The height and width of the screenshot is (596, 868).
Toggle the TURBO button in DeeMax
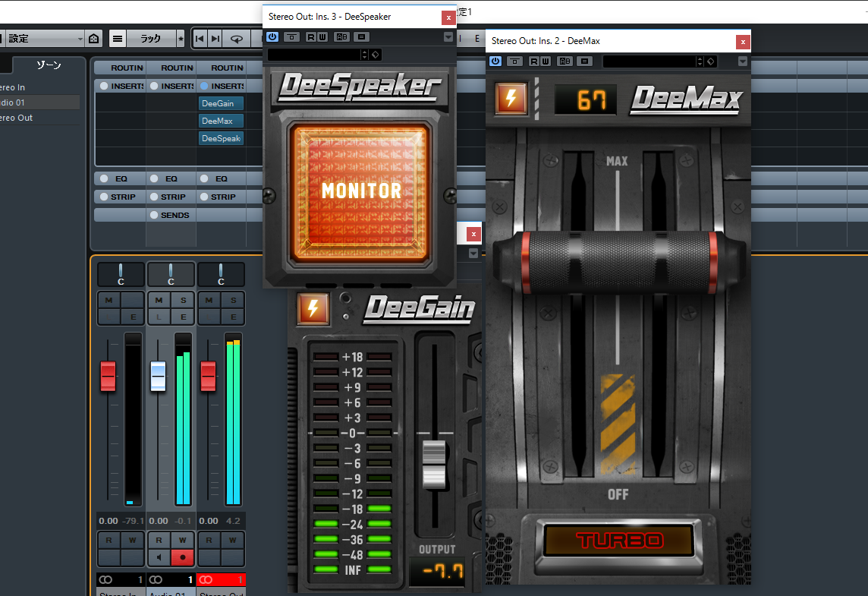619,540
